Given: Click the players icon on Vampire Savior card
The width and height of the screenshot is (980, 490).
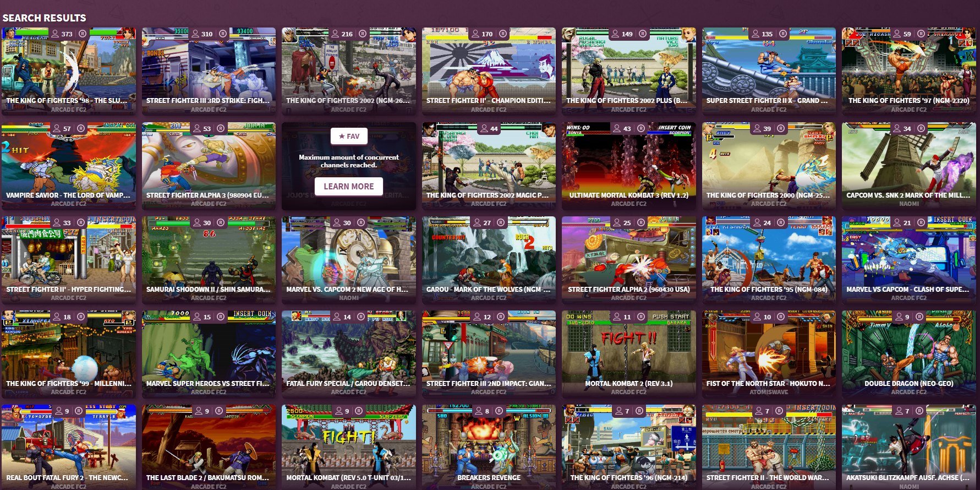Looking at the screenshot, I should click(56, 128).
